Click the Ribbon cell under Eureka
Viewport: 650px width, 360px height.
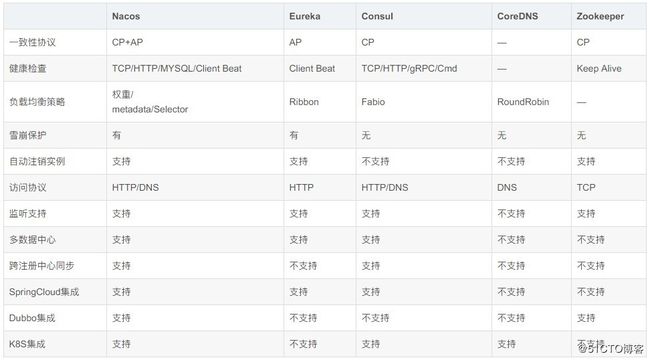[x=304, y=102]
